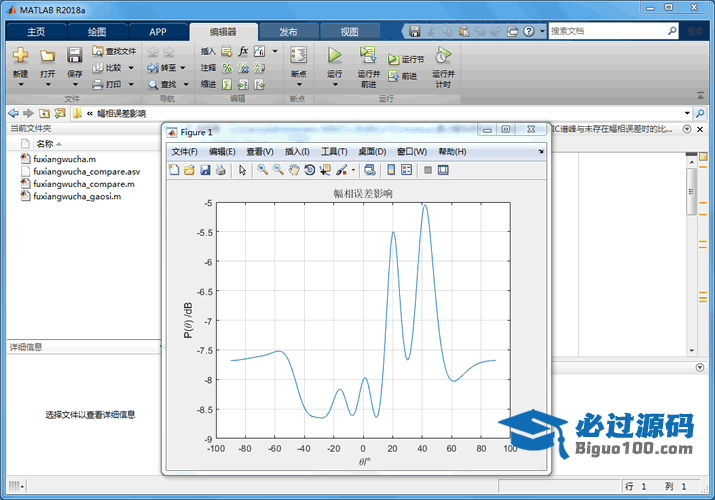Click Insert Colorbar icon in figure toolbar
The image size is (715, 500).
click(x=391, y=170)
